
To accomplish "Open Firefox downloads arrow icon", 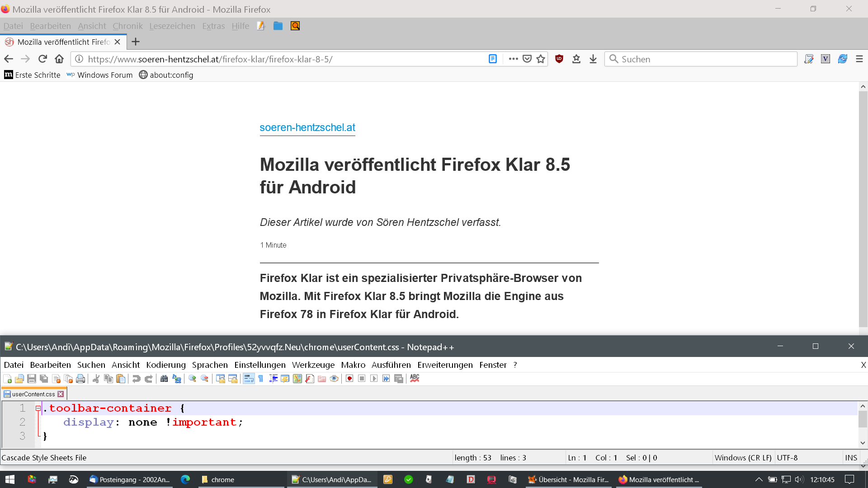I will [593, 59].
